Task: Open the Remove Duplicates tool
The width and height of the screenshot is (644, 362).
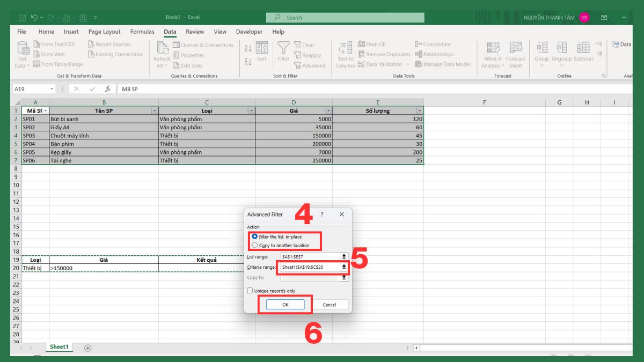Action: click(361, 54)
